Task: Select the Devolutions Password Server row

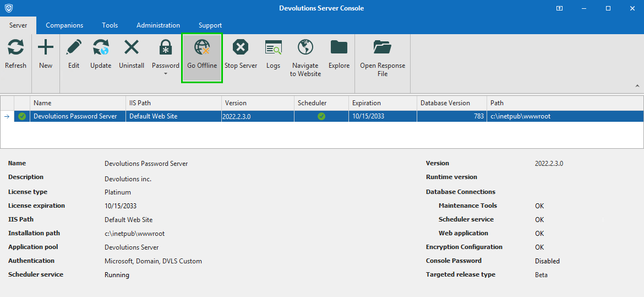Action: pyautogui.click(x=75, y=116)
